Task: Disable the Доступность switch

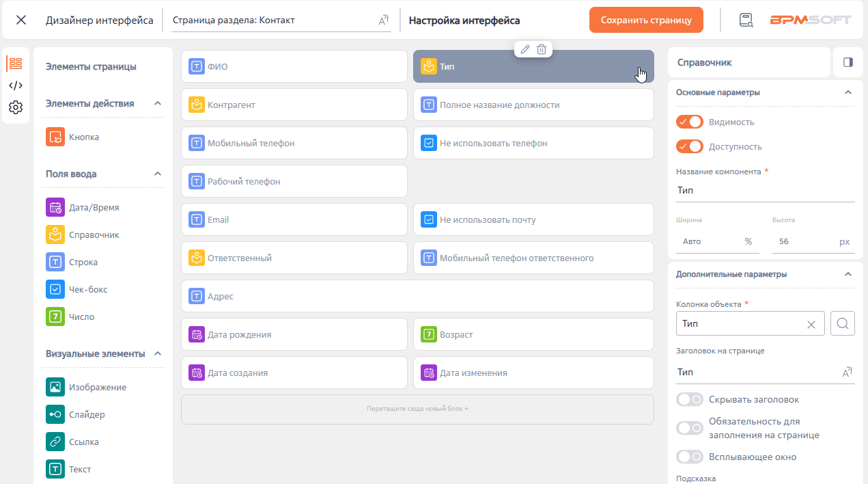Action: [690, 146]
